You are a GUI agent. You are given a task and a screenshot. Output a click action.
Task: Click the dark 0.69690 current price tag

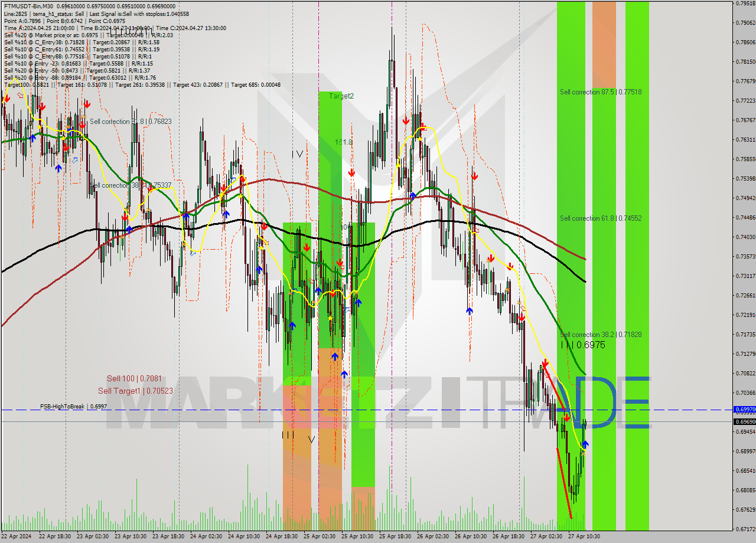[x=744, y=421]
